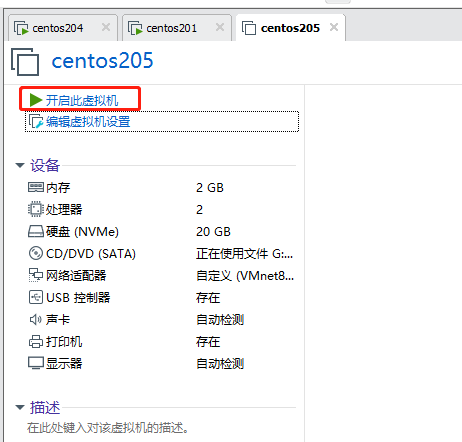Switch to the centos201 tab
Viewport: 462px width, 442px height.
(177, 28)
